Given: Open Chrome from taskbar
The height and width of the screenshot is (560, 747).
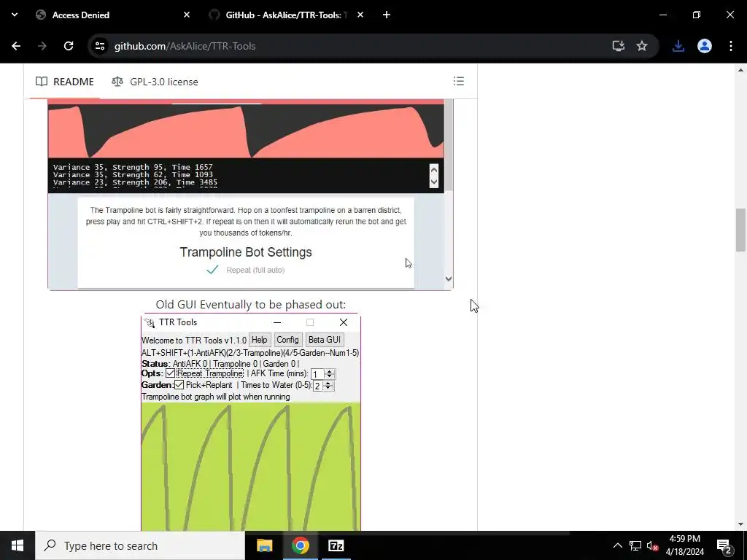Looking at the screenshot, I should [x=300, y=545].
